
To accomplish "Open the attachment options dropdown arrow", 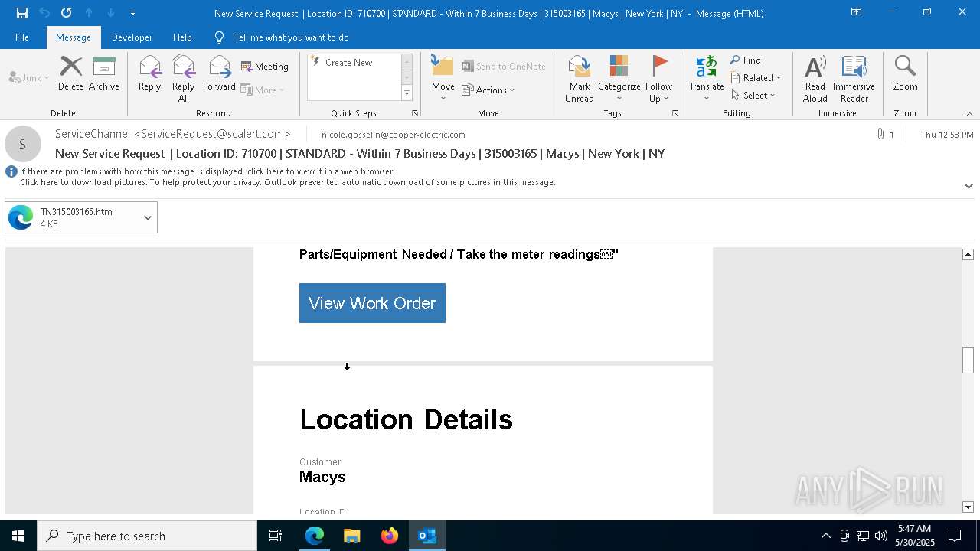I will (x=148, y=217).
